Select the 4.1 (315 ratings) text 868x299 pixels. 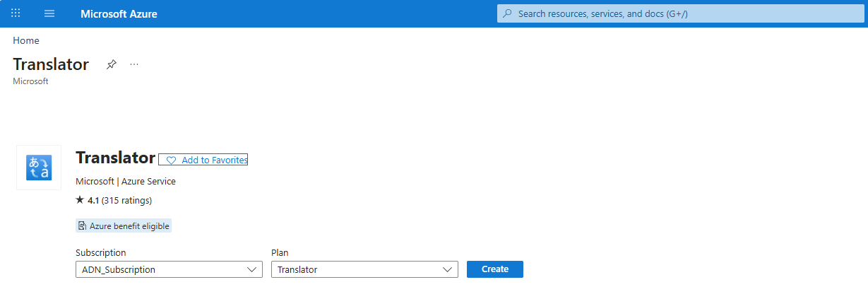[x=119, y=200]
